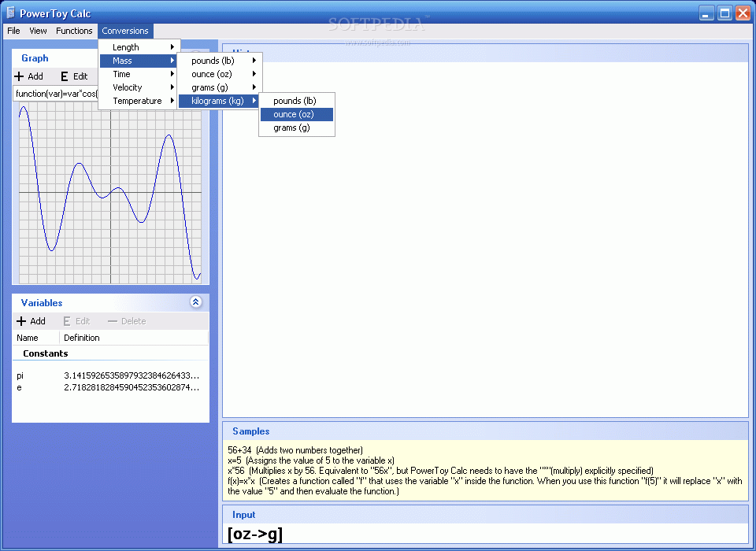Choose kilograms to grams (g) conversion
Screen dimensions: 756x551
(x=297, y=128)
